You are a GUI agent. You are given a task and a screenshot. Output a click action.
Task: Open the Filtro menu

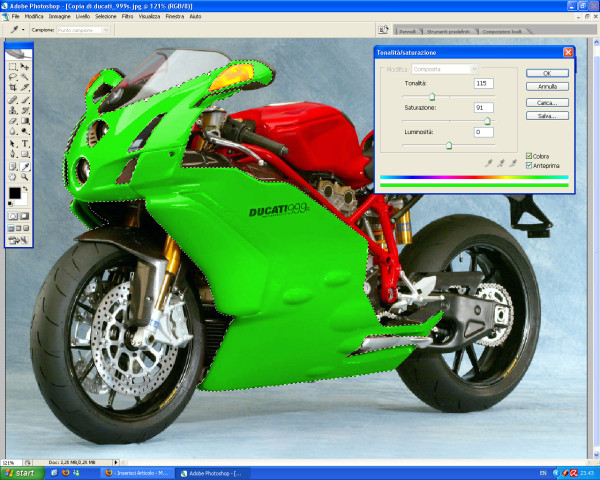click(128, 17)
